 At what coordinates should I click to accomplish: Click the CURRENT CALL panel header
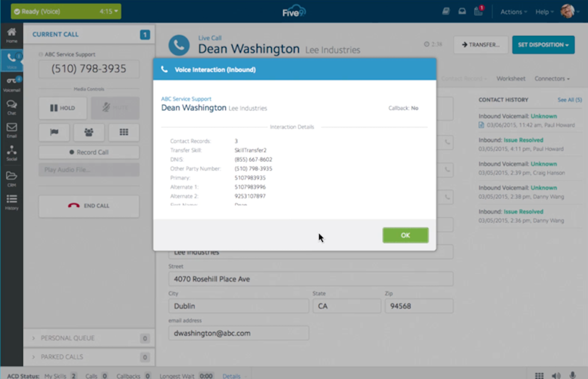pyautogui.click(x=89, y=34)
